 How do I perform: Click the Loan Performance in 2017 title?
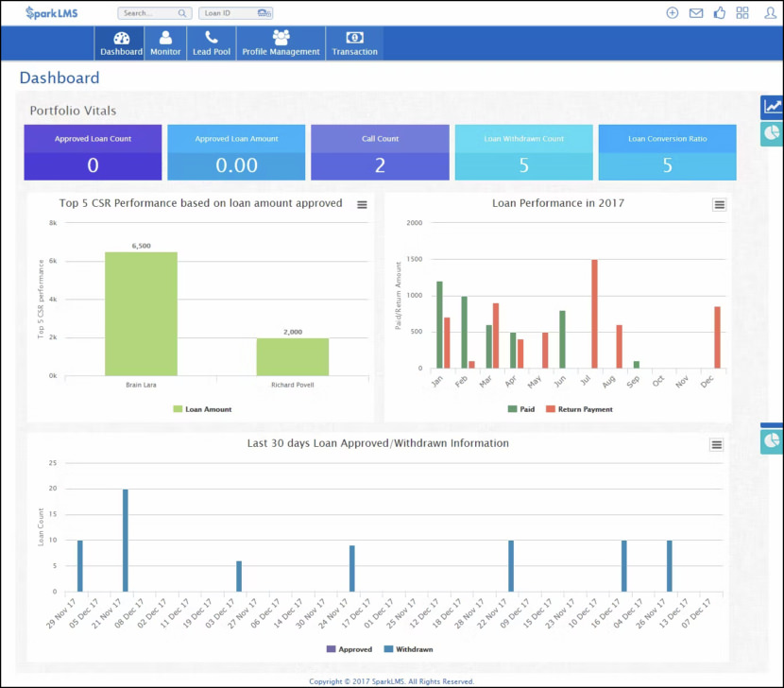(x=558, y=203)
